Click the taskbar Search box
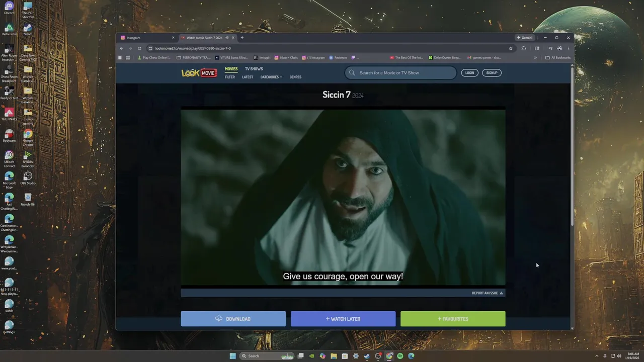 (x=267, y=356)
